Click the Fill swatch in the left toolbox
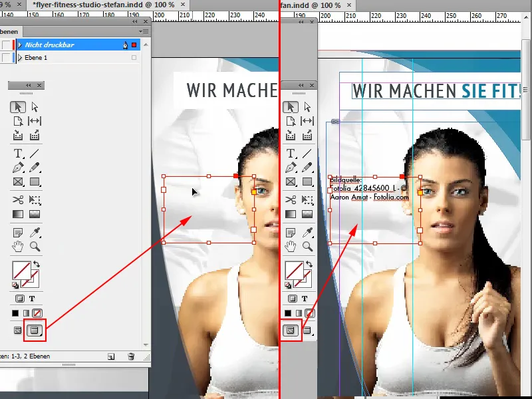The height and width of the screenshot is (399, 532). [x=21, y=270]
